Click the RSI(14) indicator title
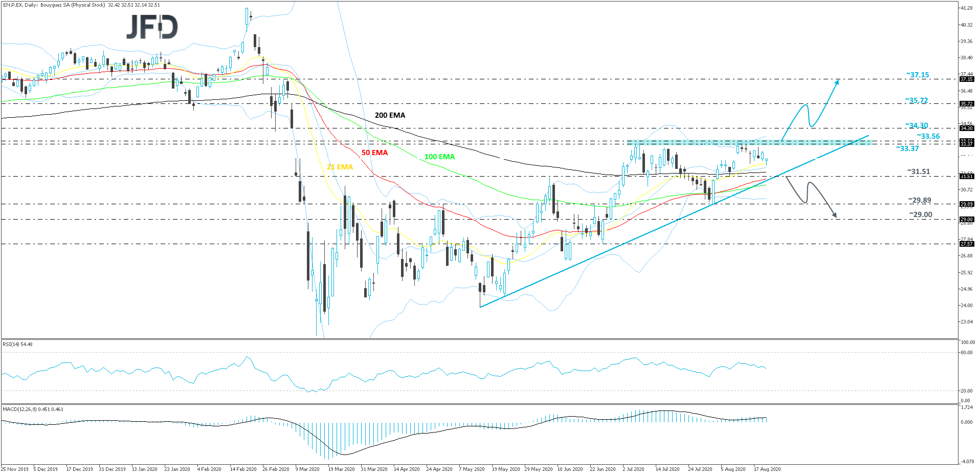 [x=18, y=344]
